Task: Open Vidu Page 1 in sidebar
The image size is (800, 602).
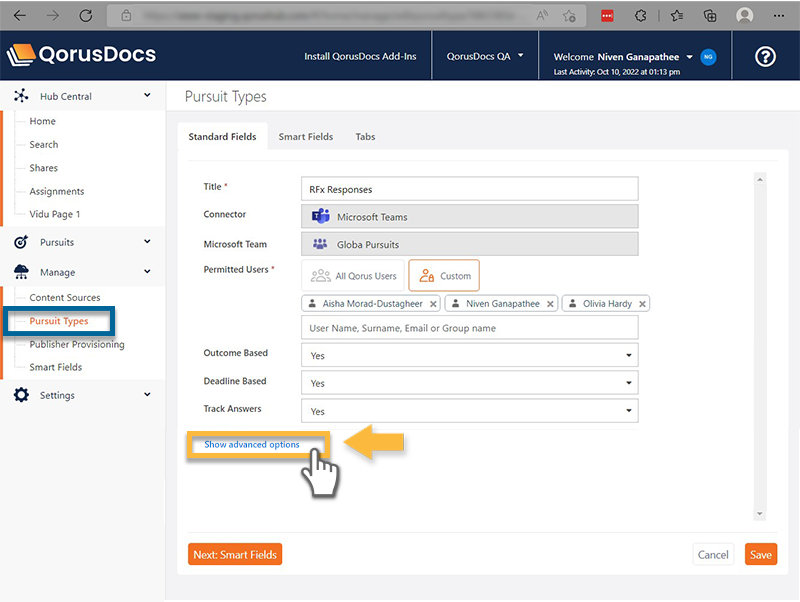Action: pos(55,214)
